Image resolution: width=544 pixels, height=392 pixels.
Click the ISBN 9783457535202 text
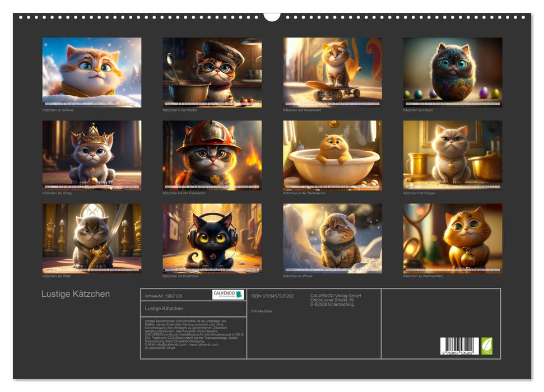pos(272,296)
